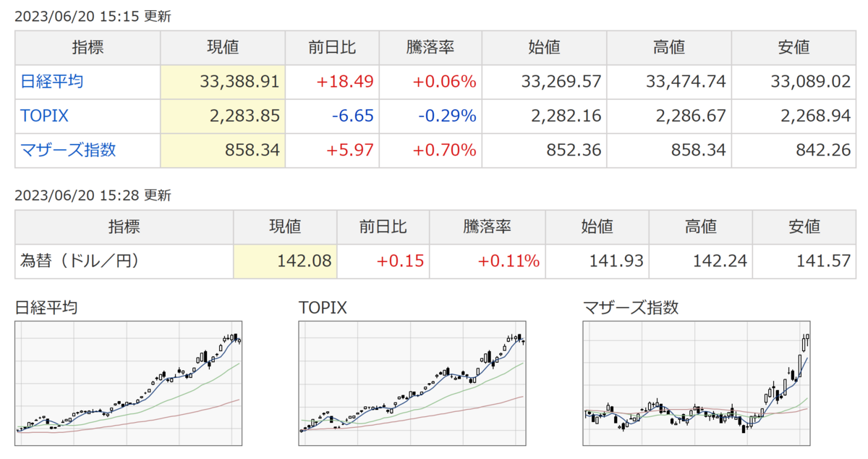Select the TOPIX current value 2,283.85
Screen dimensions: 868x459
tap(246, 116)
